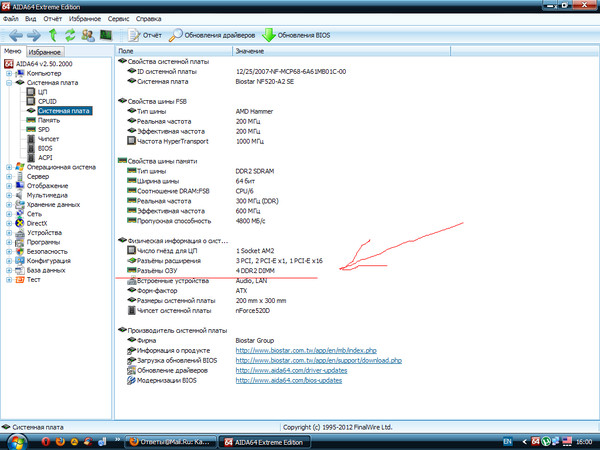Expand the Операционная система node

[9, 167]
